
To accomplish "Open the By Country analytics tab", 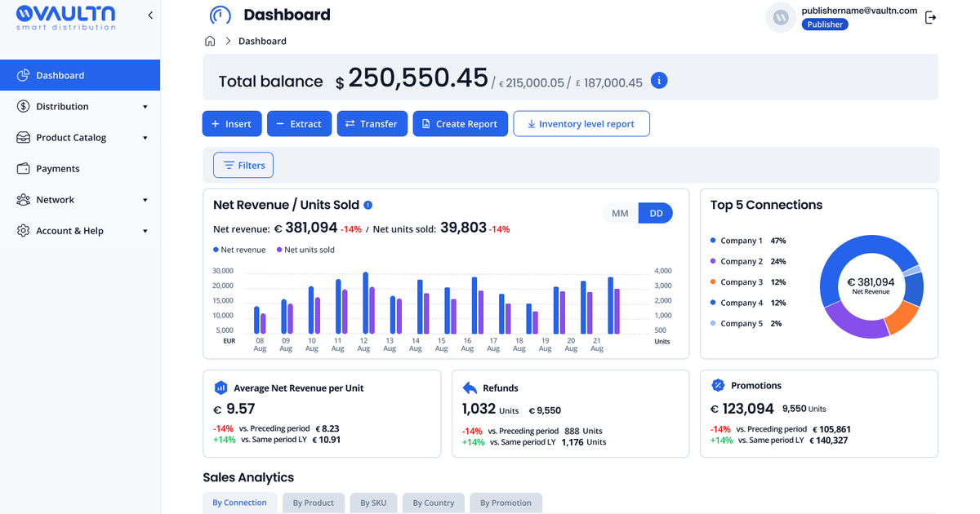I will pos(434,503).
